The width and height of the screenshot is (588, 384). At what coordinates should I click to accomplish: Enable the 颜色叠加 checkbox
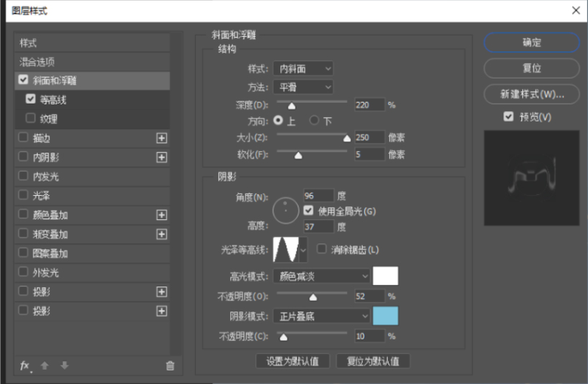(x=23, y=214)
